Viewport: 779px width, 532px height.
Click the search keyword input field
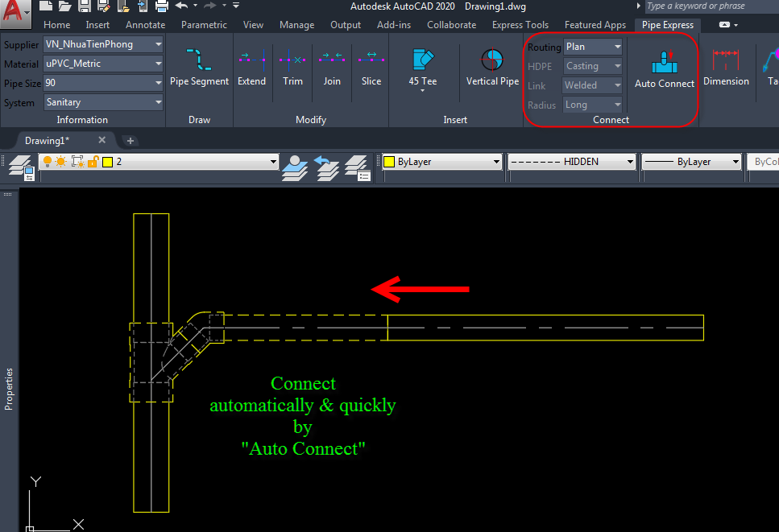tap(712, 6)
